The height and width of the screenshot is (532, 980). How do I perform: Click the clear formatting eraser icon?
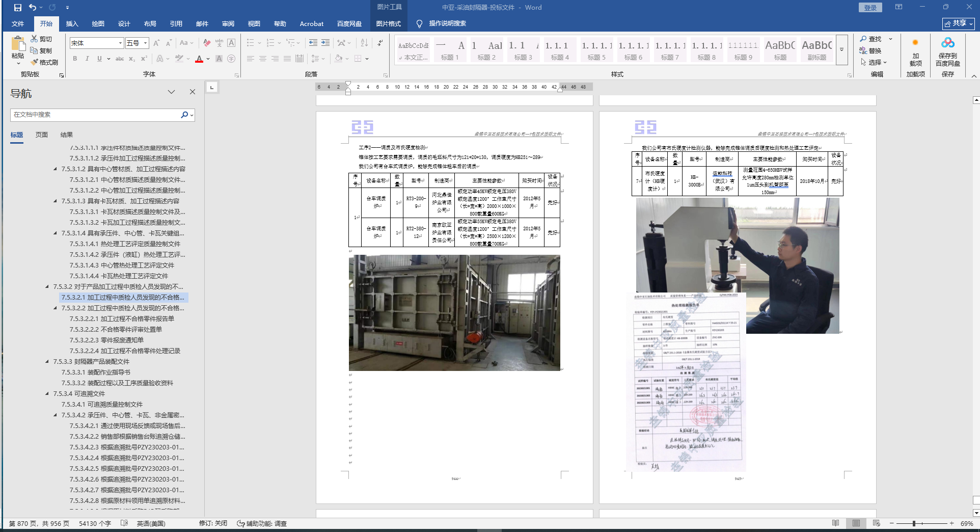click(x=207, y=43)
